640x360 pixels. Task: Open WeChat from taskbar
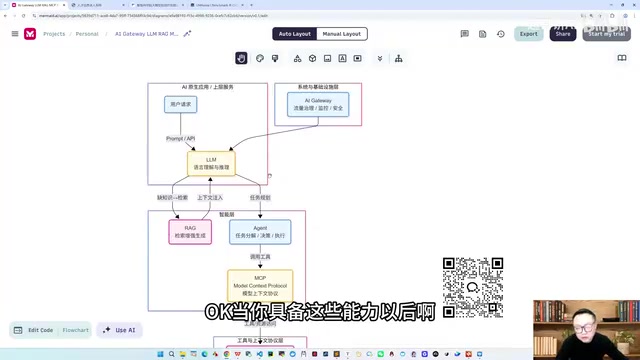coord(381,354)
